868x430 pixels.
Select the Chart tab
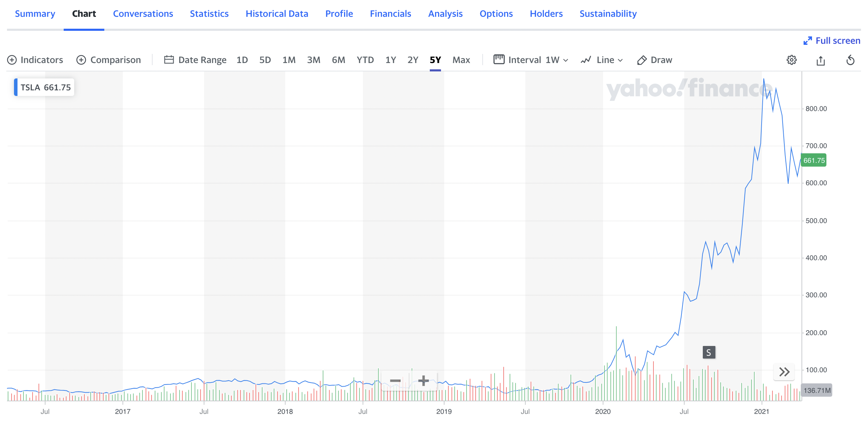[84, 14]
